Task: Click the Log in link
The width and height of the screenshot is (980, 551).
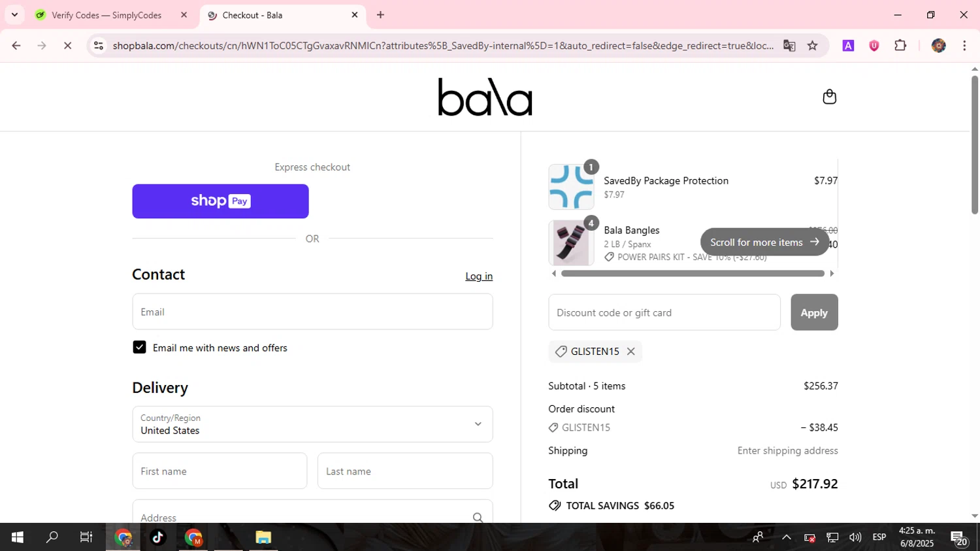Action: [479, 276]
